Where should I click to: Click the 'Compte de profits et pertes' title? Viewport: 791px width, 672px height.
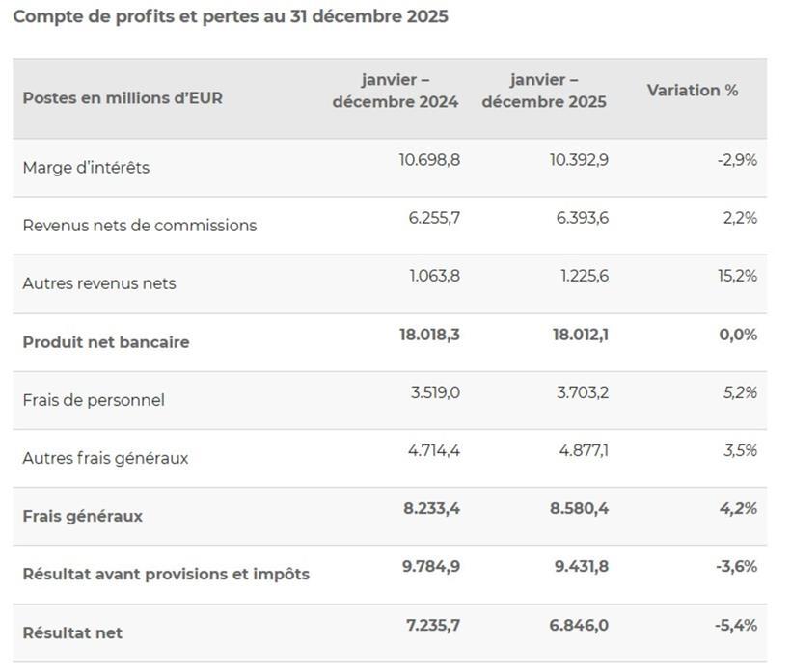[x=231, y=17]
